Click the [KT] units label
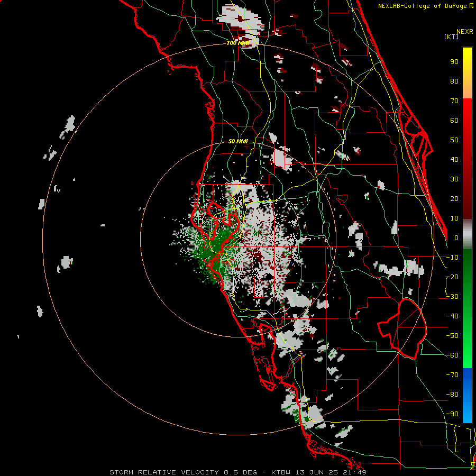 [x=452, y=36]
